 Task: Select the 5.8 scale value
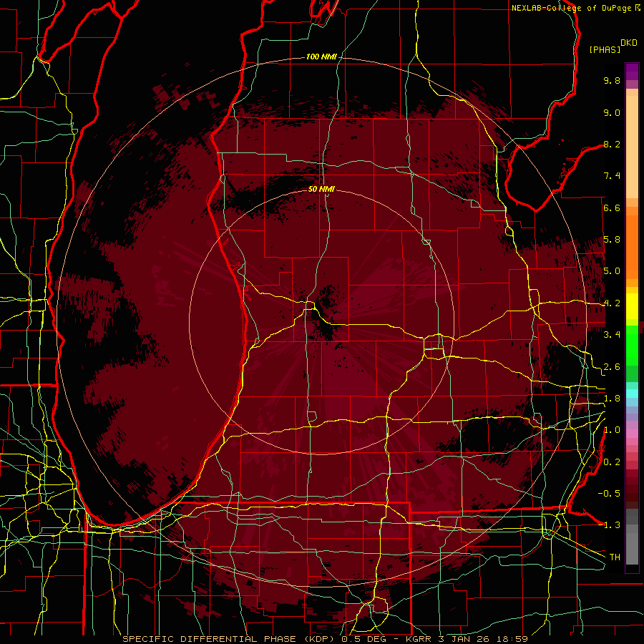click(612, 240)
